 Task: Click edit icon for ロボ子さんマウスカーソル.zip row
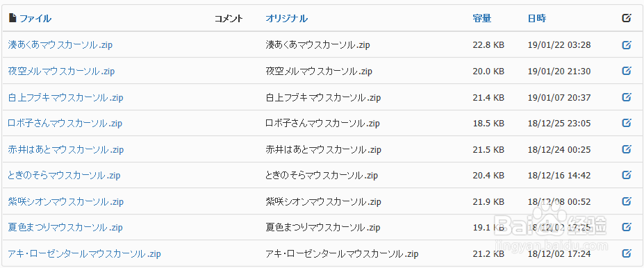point(627,123)
